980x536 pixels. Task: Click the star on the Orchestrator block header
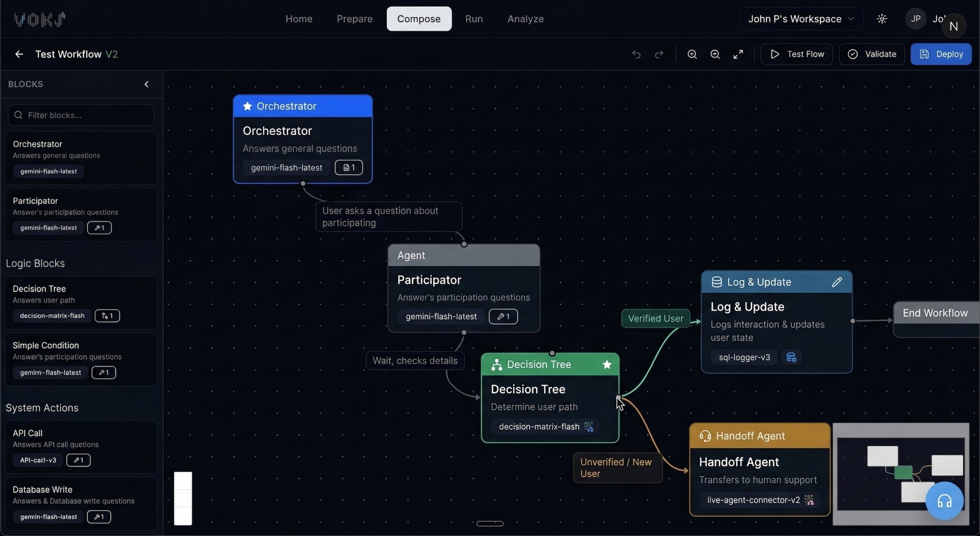pos(247,106)
